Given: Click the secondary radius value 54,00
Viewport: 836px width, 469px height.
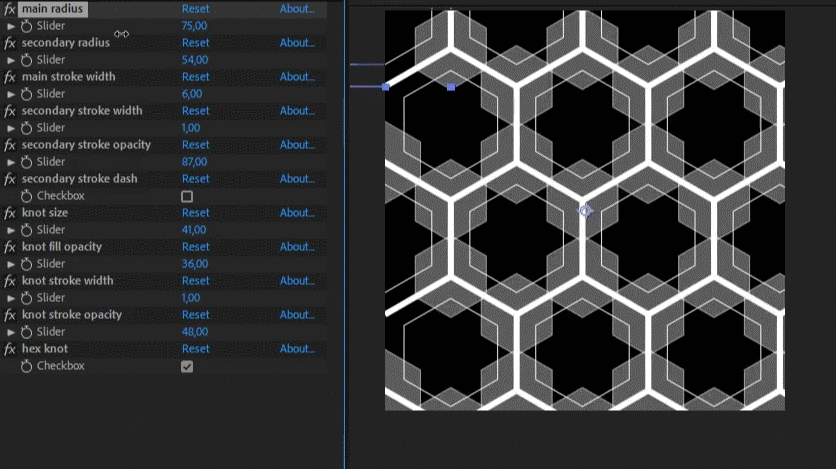Looking at the screenshot, I should 195,60.
